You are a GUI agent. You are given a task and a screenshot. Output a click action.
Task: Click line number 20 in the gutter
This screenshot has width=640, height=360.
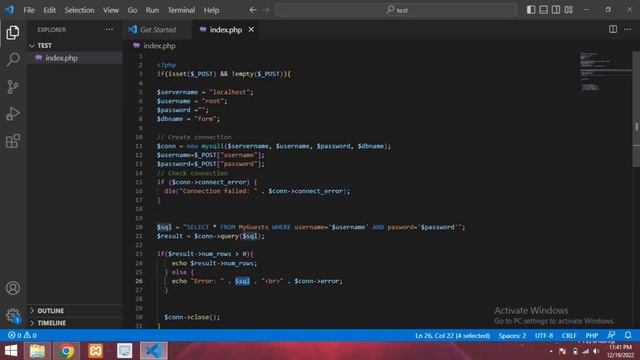(x=139, y=227)
